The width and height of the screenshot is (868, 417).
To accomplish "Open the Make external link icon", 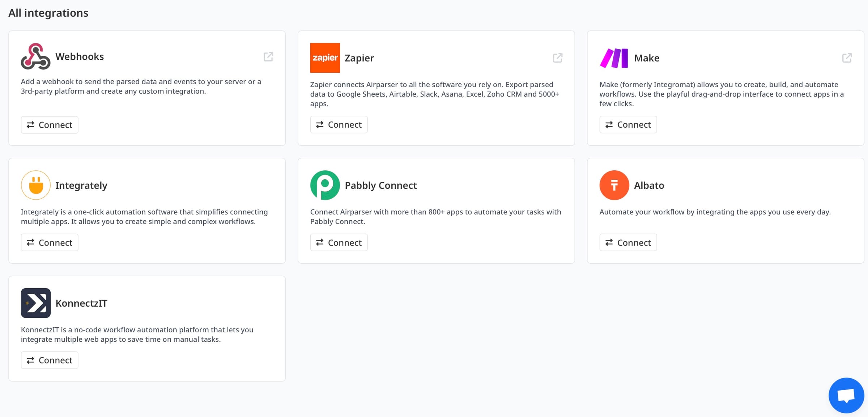I will point(847,57).
